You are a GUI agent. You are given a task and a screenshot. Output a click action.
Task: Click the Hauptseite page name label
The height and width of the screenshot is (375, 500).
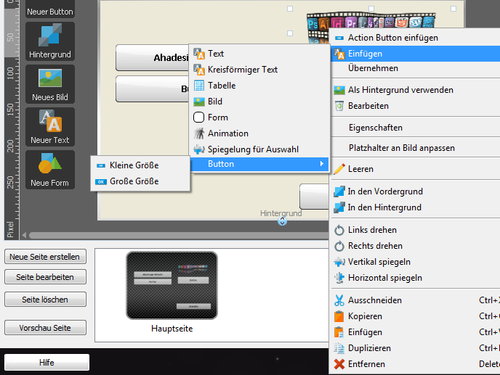[172, 329]
